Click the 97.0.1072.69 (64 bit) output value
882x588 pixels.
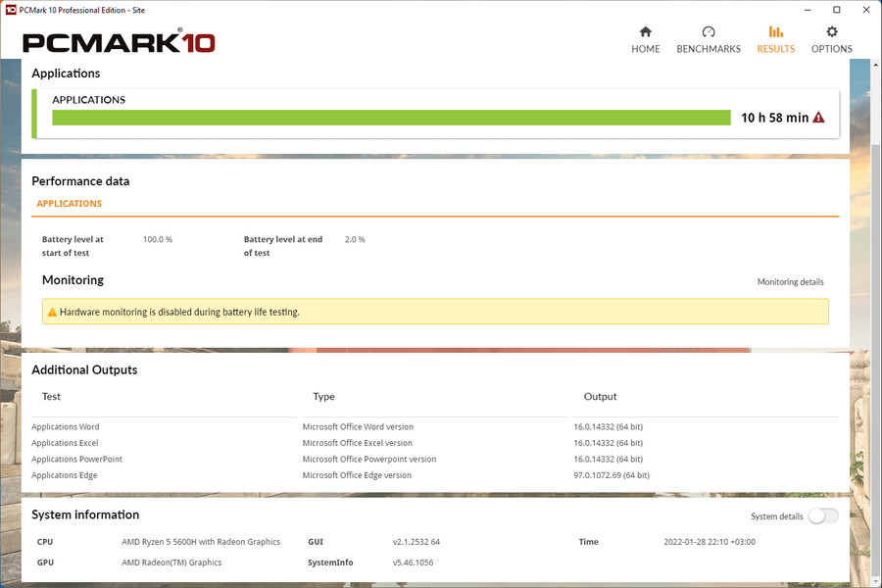(612, 475)
